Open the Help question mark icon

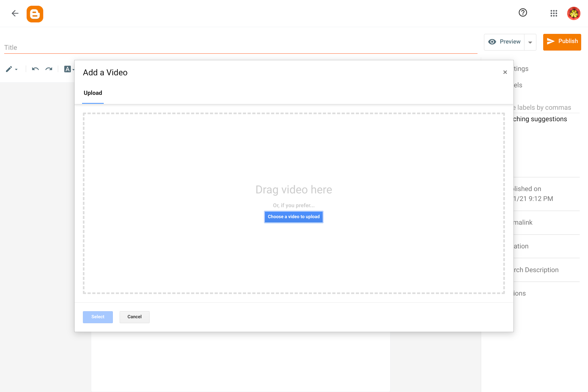(523, 13)
